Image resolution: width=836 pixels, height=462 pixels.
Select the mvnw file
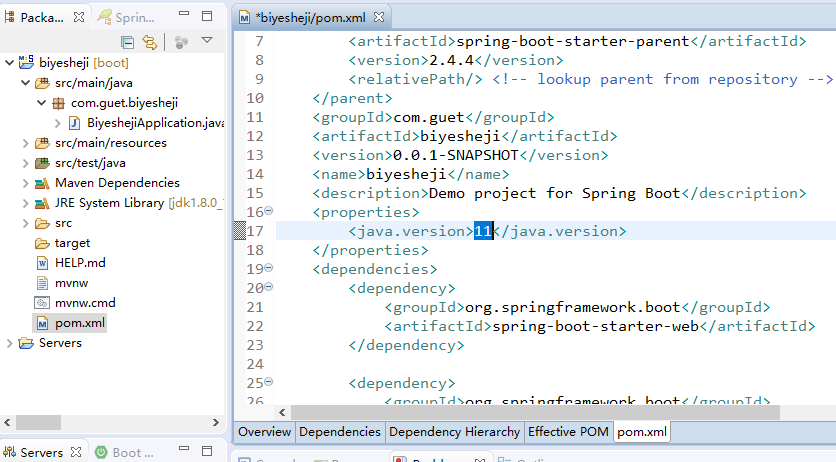point(62,283)
